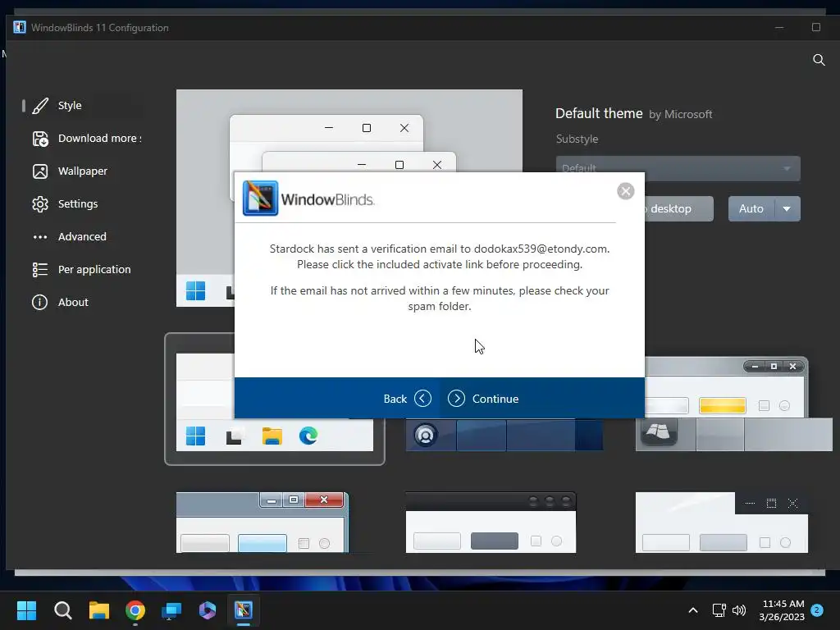
Task: Select the dark title bar theme thumbnail
Action: tap(491, 523)
